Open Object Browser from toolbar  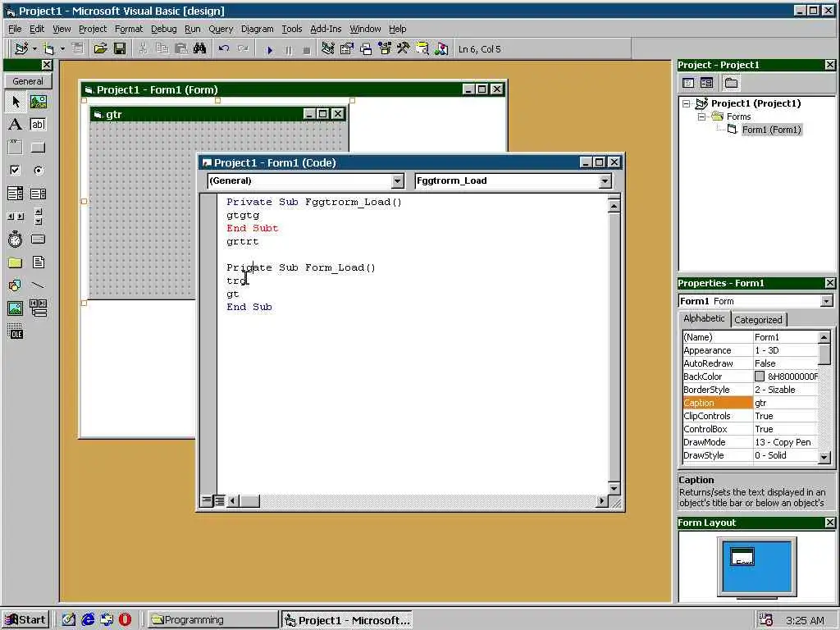pyautogui.click(x=385, y=49)
